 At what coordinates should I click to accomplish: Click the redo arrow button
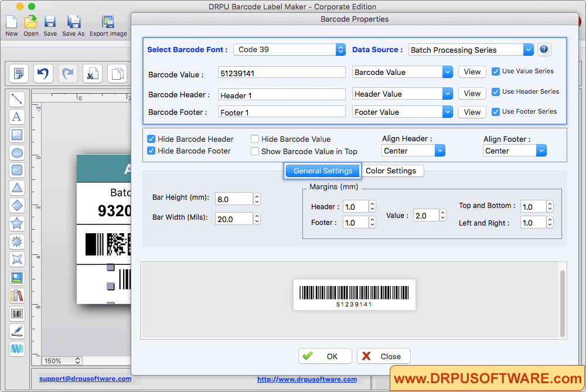[x=67, y=73]
